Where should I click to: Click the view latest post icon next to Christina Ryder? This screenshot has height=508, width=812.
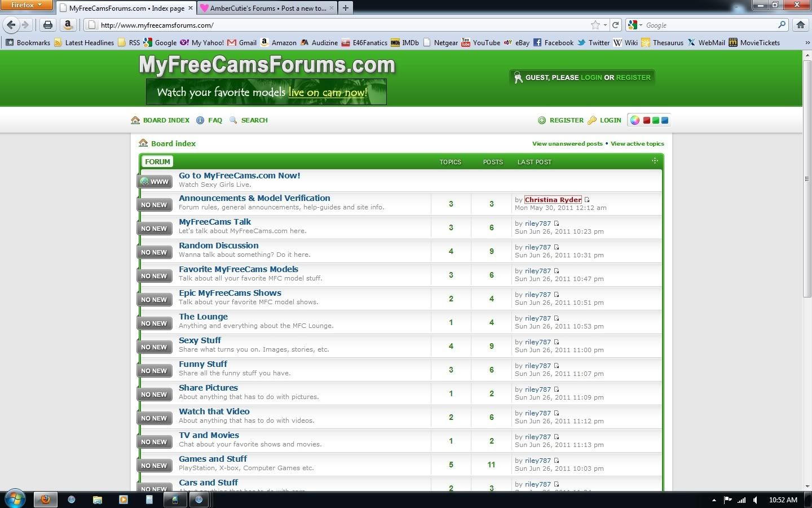[587, 200]
